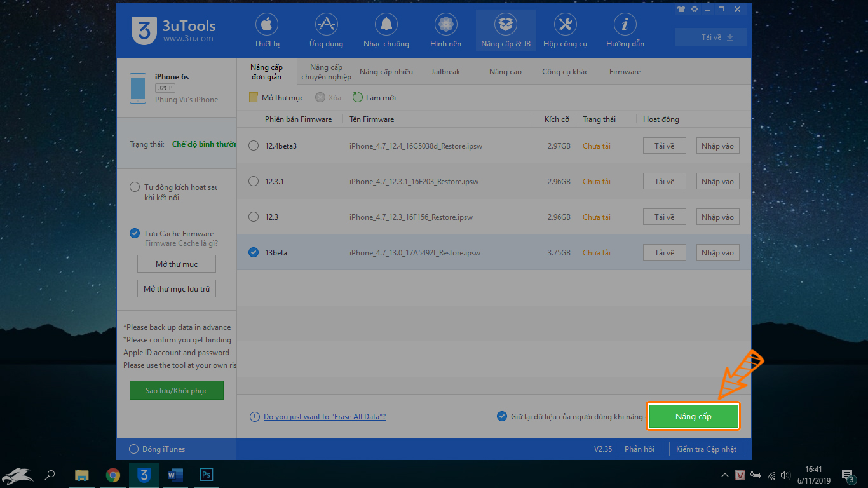Click Mở thư mục folder toolbar item
Viewport: 868px width, 488px height.
coord(276,98)
